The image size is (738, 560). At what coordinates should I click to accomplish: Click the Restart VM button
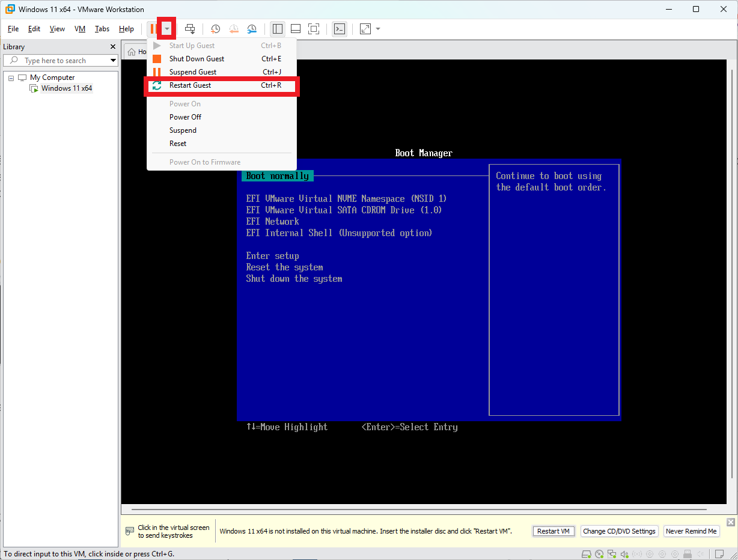coord(552,531)
